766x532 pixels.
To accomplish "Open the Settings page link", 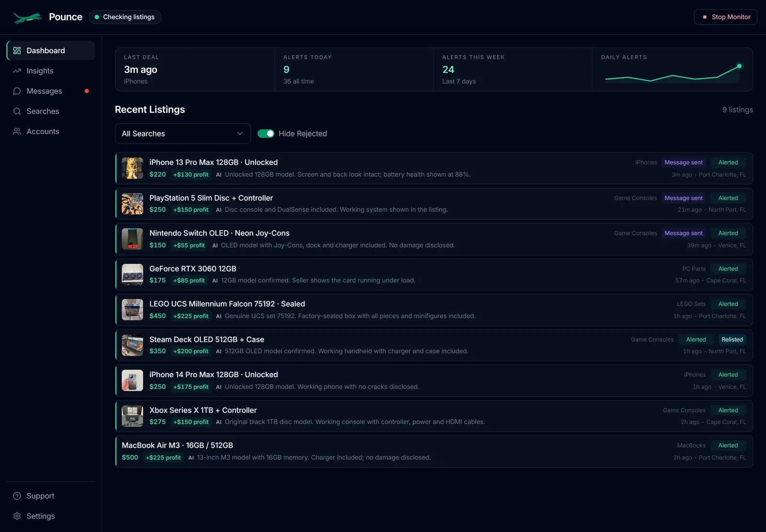I will point(51,516).
